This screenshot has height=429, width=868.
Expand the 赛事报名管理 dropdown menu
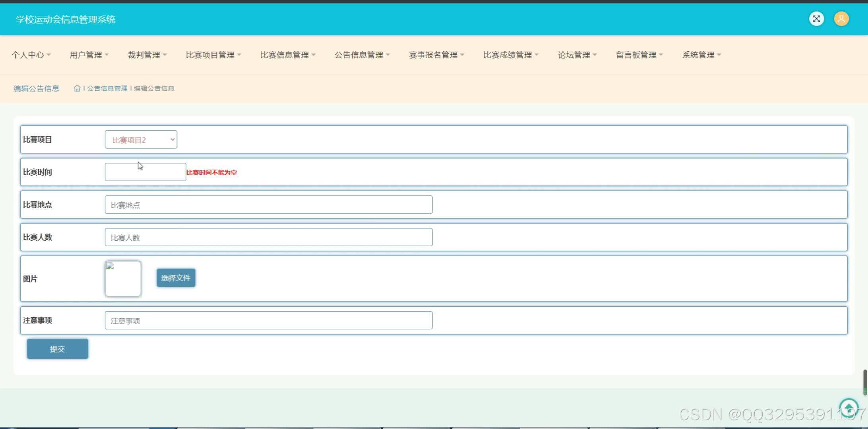[436, 55]
